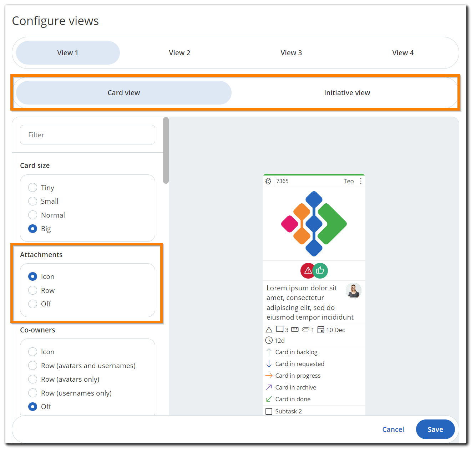Open the card's three-dot options menu
Viewport: 476px width, 453px height.
pos(361,181)
